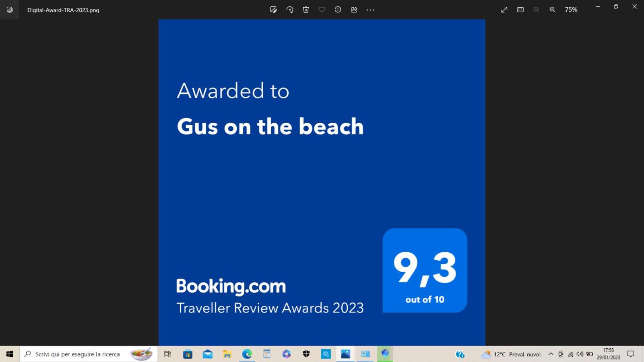Toggle actual size with the 1:1 icon
The width and height of the screenshot is (644, 362).
(520, 10)
